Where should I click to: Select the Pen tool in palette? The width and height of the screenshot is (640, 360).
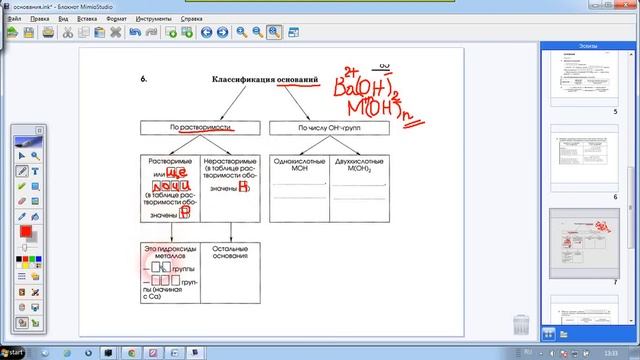22,171
